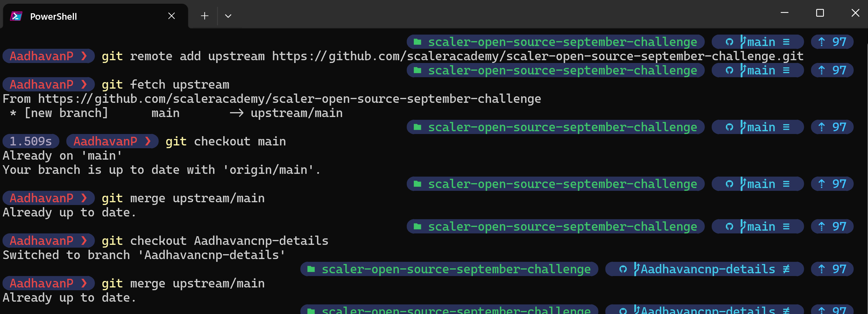Click the hamburger (≡) stash icon after "main"
This screenshot has width=868, height=314.
[786, 42]
